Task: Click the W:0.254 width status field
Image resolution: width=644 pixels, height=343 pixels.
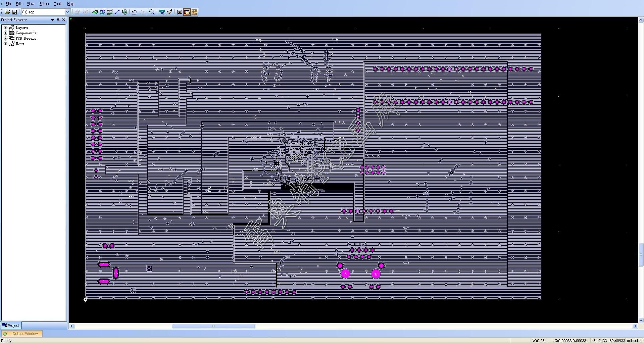Action: [539, 341]
